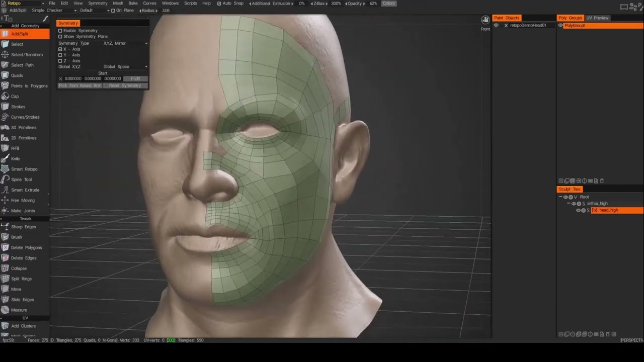Select the Make Joints tool
Screen dimensions: 644x362
tap(25, 211)
